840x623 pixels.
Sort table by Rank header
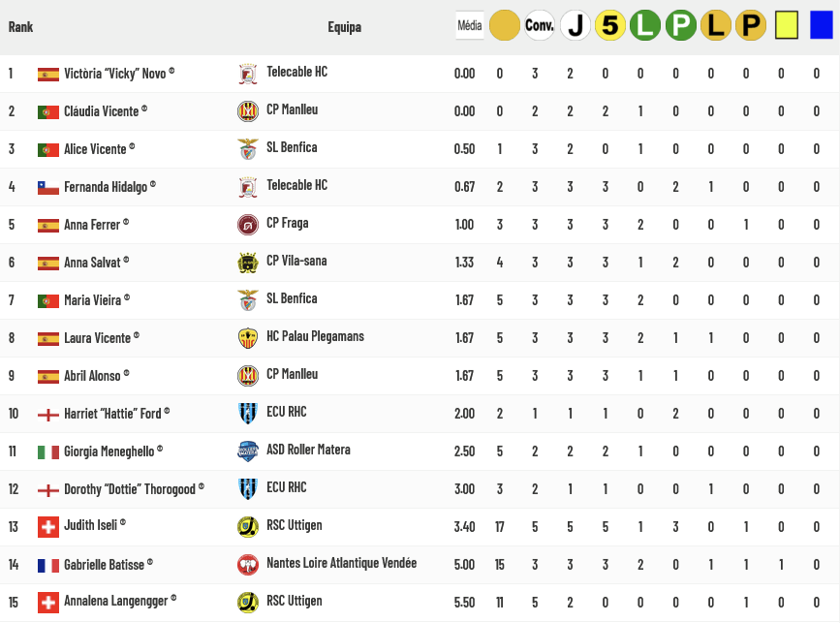coord(20,27)
